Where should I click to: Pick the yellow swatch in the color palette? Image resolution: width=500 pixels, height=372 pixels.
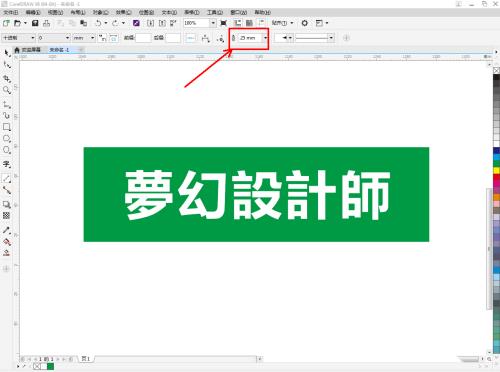click(x=496, y=170)
